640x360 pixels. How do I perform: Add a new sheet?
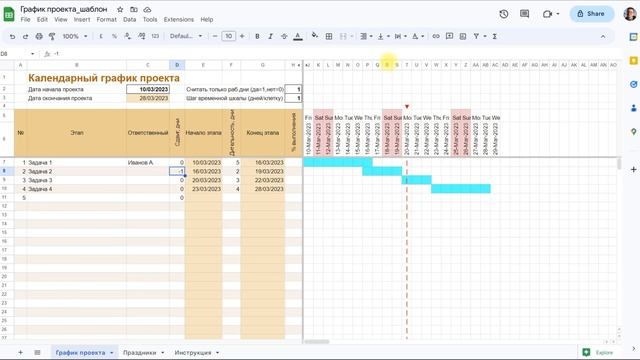pos(20,352)
